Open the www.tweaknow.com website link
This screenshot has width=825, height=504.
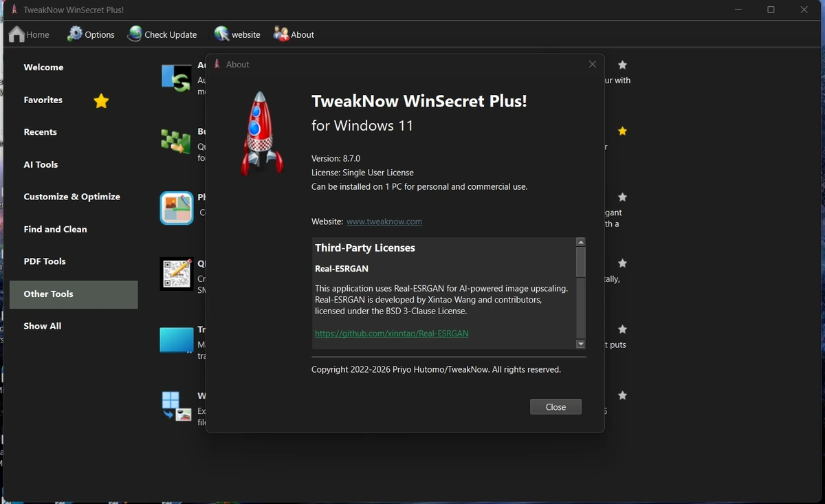pos(384,221)
